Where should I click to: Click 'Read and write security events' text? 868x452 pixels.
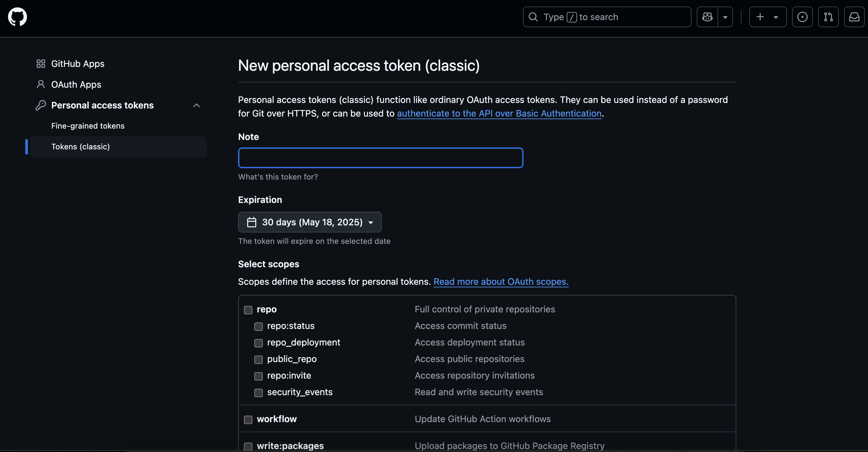(x=478, y=392)
